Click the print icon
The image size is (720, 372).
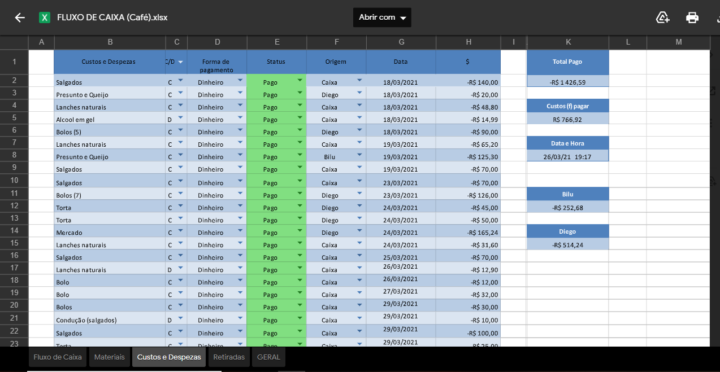click(692, 18)
